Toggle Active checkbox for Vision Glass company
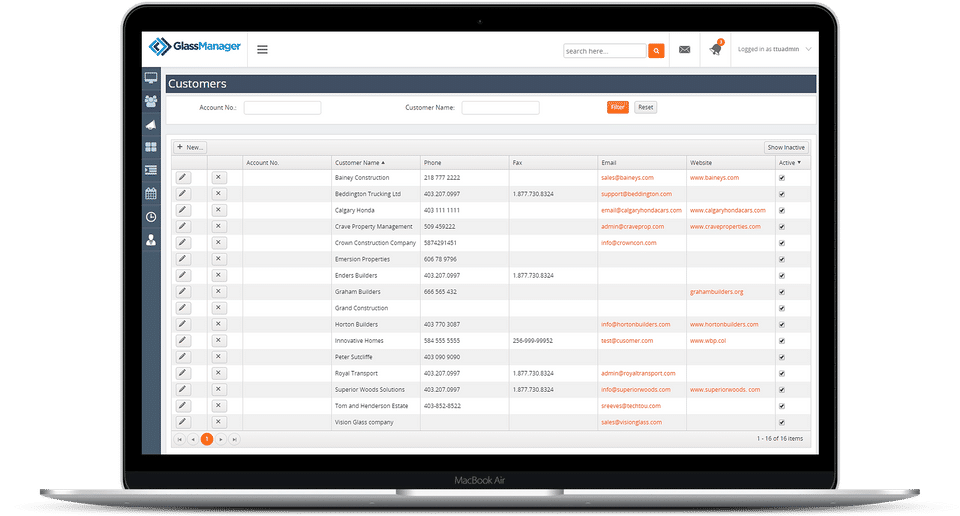 (x=782, y=422)
